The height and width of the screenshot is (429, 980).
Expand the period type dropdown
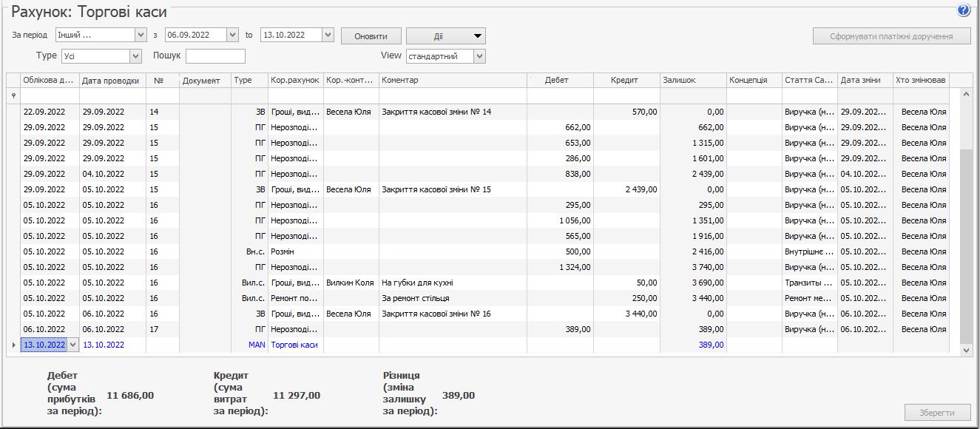tap(141, 35)
